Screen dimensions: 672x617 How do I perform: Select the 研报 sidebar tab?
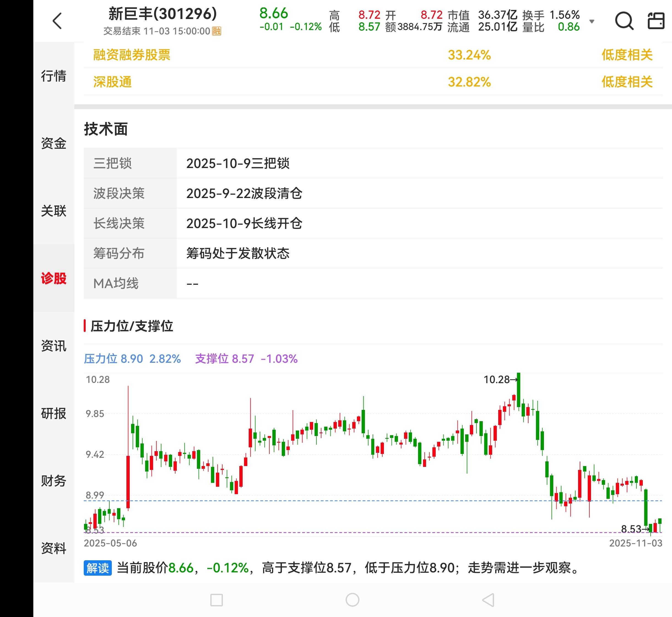[x=53, y=413]
